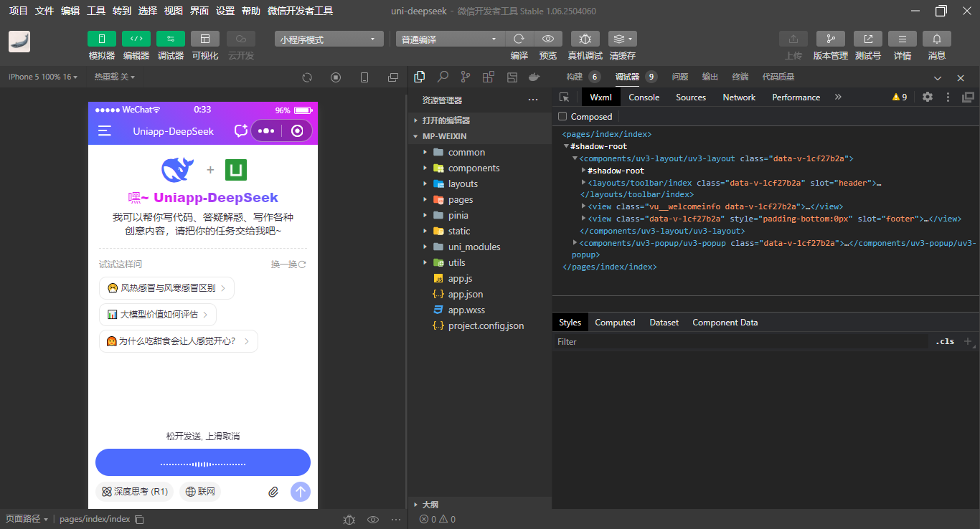Screen dimensions: 980x529
Task: Click the simulator refresh icon
Action: click(x=307, y=77)
